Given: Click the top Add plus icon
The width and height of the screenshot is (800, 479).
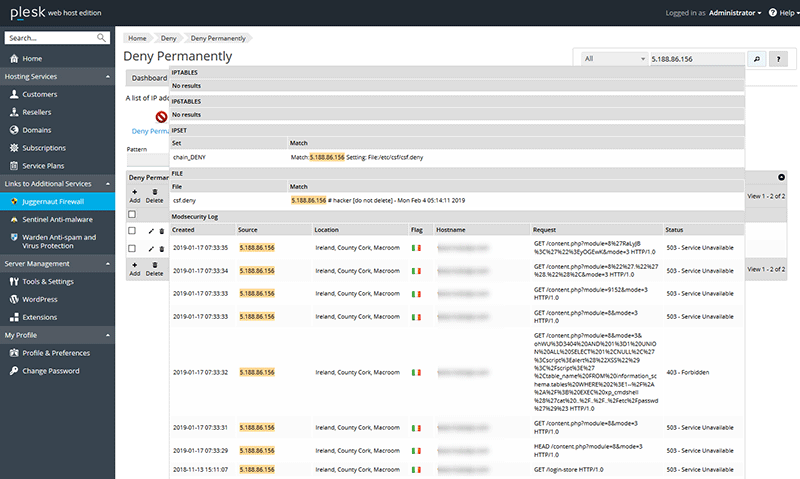Looking at the screenshot, I should click(135, 192).
